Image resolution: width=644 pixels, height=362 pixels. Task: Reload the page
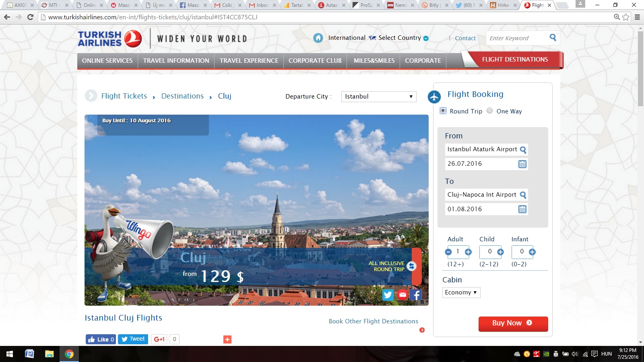pyautogui.click(x=30, y=17)
